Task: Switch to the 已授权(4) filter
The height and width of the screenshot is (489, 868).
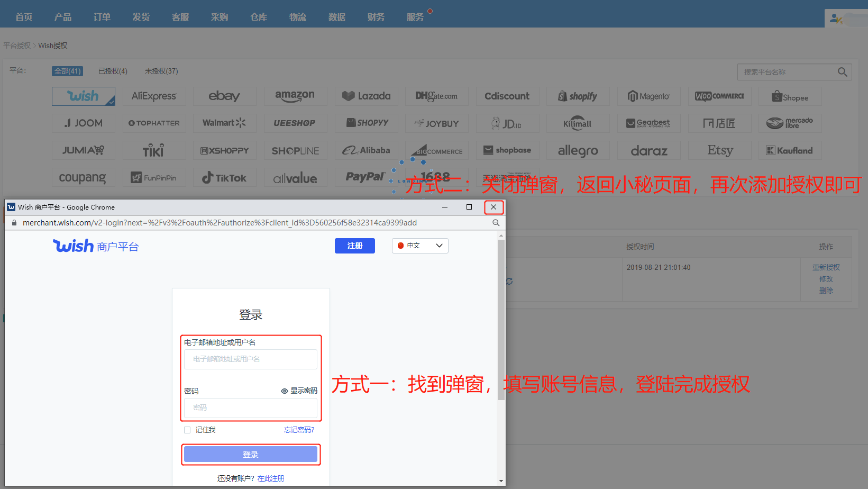Action: (113, 71)
